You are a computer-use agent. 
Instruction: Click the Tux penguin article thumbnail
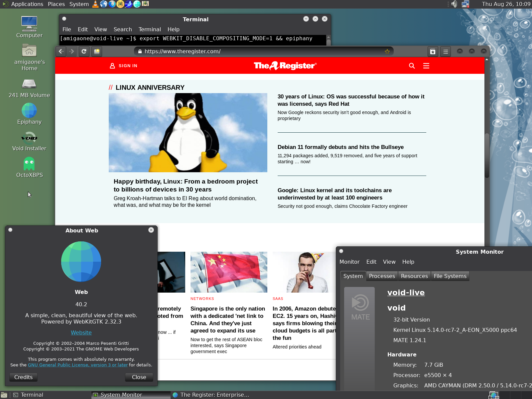[188, 133]
